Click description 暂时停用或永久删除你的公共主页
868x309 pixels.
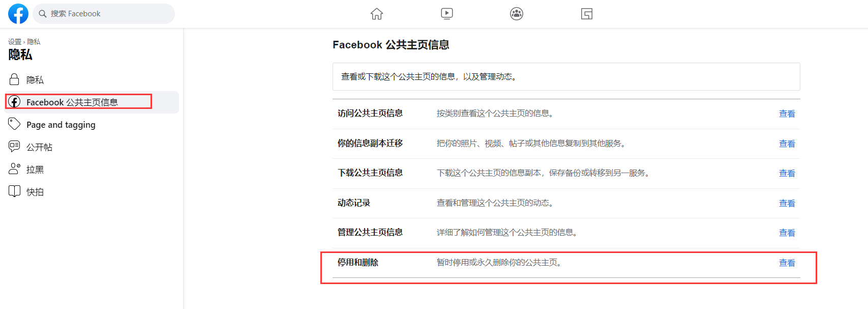pos(499,262)
